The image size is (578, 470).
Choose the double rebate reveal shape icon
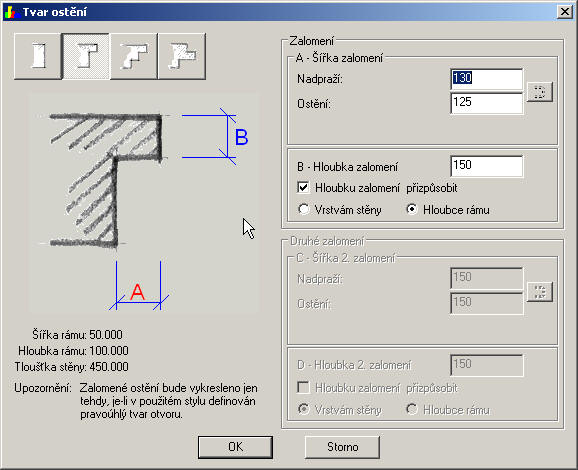pyautogui.click(x=182, y=56)
